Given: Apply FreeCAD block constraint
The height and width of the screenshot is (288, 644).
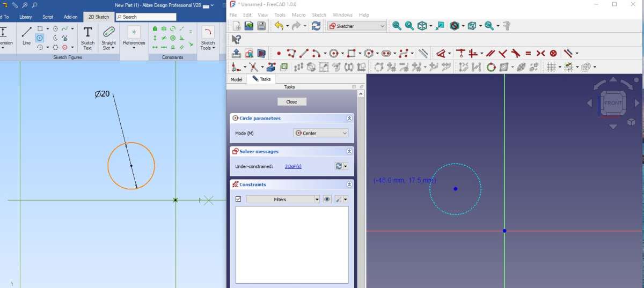Looking at the screenshot, I should tap(553, 53).
